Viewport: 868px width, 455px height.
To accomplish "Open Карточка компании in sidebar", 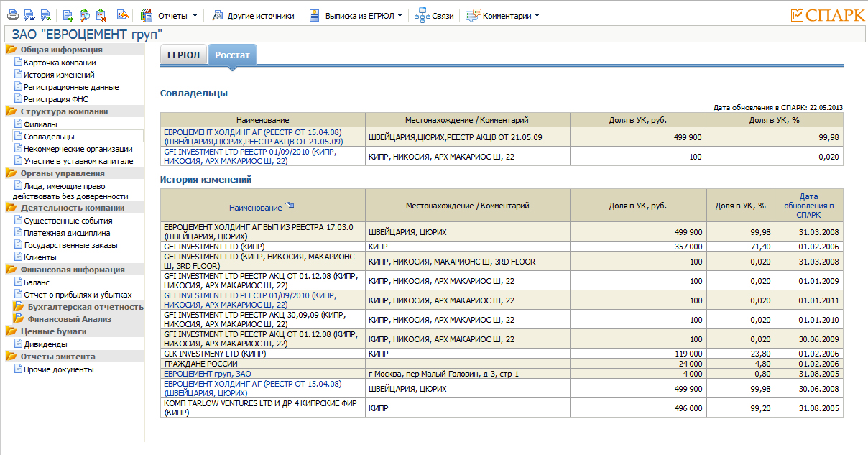I will coord(60,63).
